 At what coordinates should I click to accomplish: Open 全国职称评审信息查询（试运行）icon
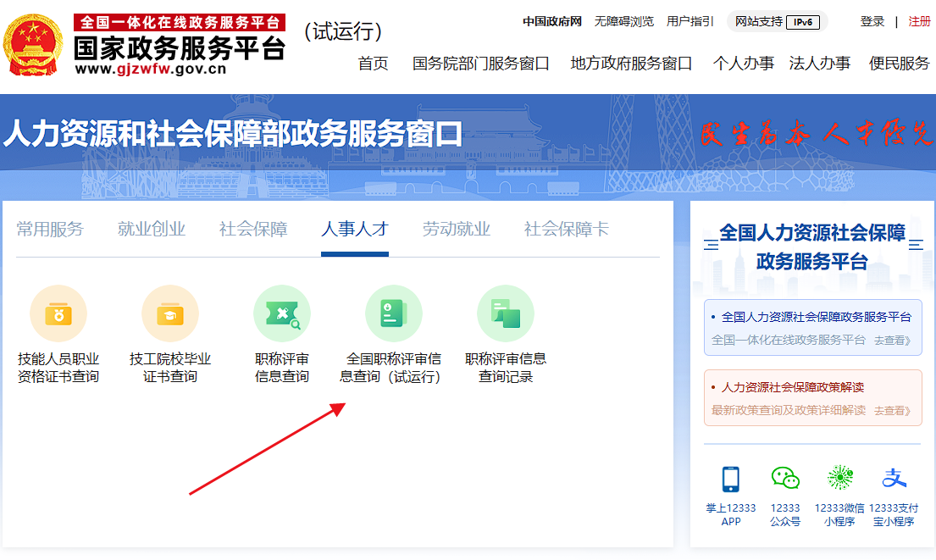[394, 313]
